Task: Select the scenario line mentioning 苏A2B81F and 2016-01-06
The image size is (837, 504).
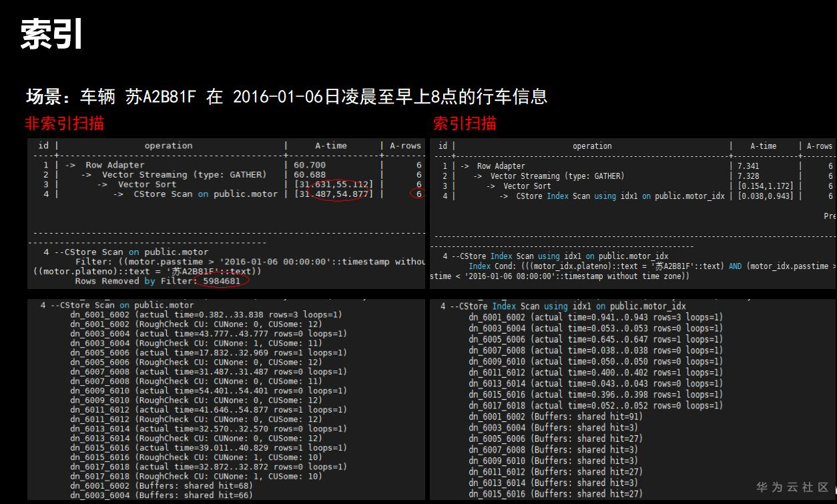Action: click(x=286, y=97)
